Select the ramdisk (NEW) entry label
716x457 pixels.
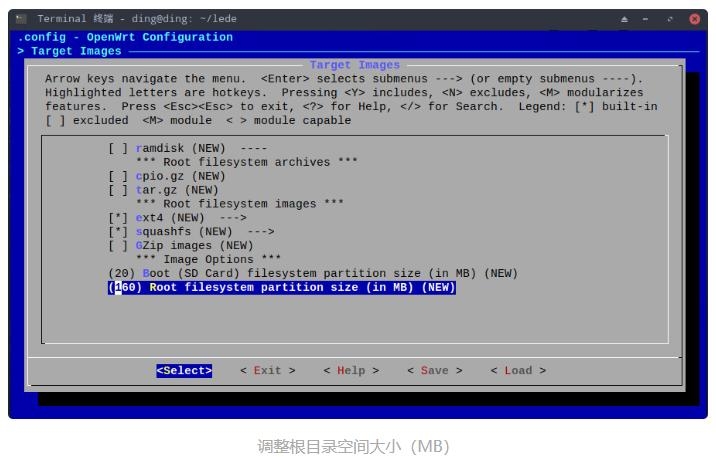(180, 148)
